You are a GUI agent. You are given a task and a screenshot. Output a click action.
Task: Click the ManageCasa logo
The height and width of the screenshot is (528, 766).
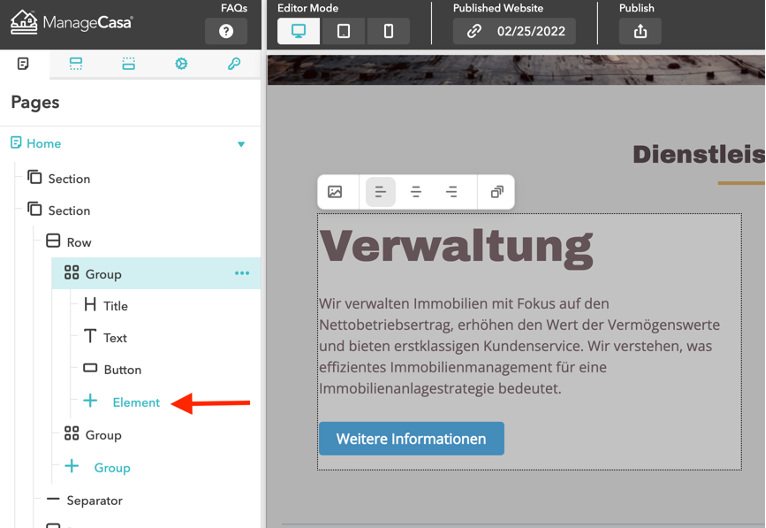point(71,22)
